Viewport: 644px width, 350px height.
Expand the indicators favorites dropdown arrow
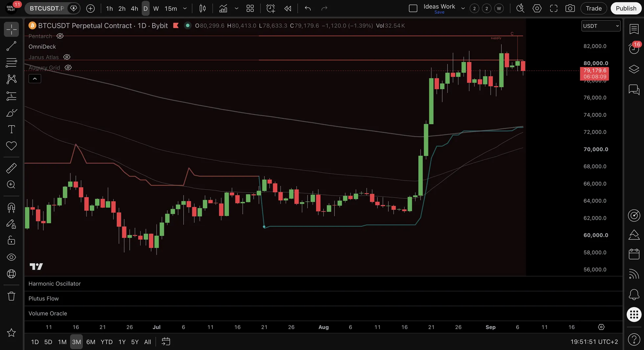click(x=237, y=9)
